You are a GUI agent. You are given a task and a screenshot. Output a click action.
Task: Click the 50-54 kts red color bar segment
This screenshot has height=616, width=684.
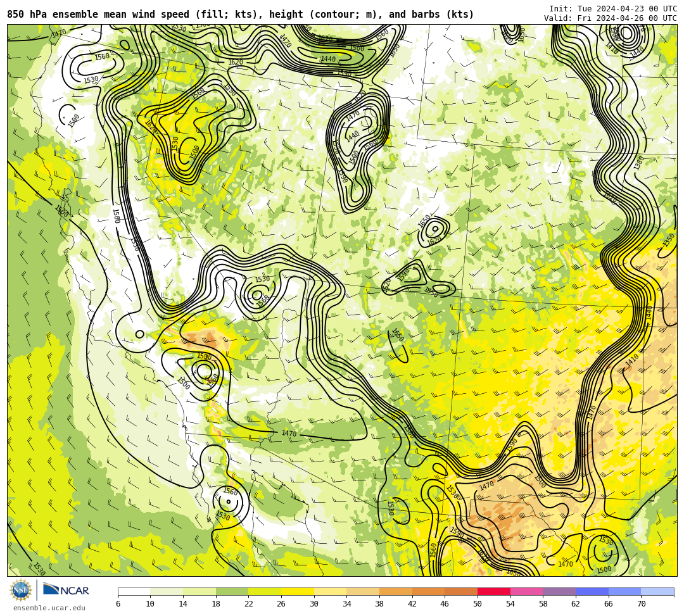(x=494, y=591)
